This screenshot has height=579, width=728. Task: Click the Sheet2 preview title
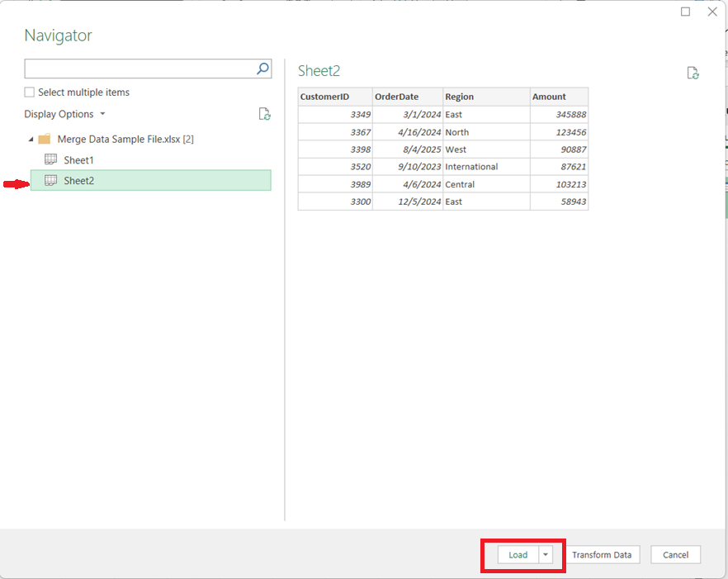(319, 71)
